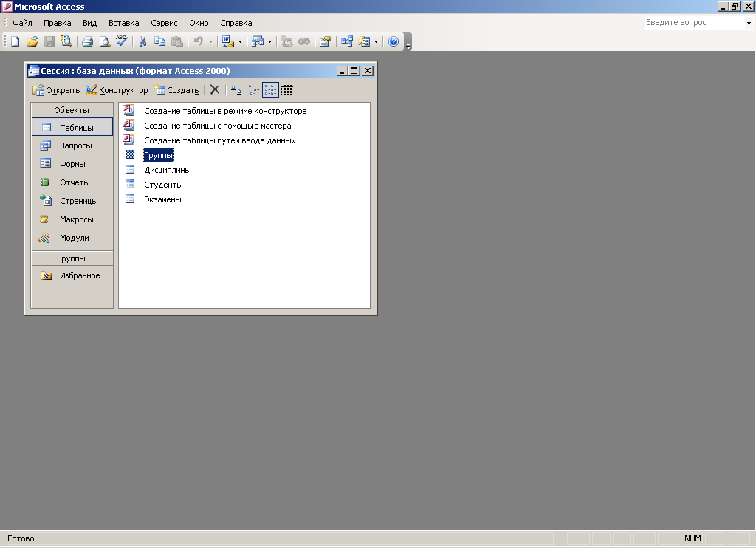Click the Undo arrow icon
The height and width of the screenshot is (548, 756).
click(198, 41)
